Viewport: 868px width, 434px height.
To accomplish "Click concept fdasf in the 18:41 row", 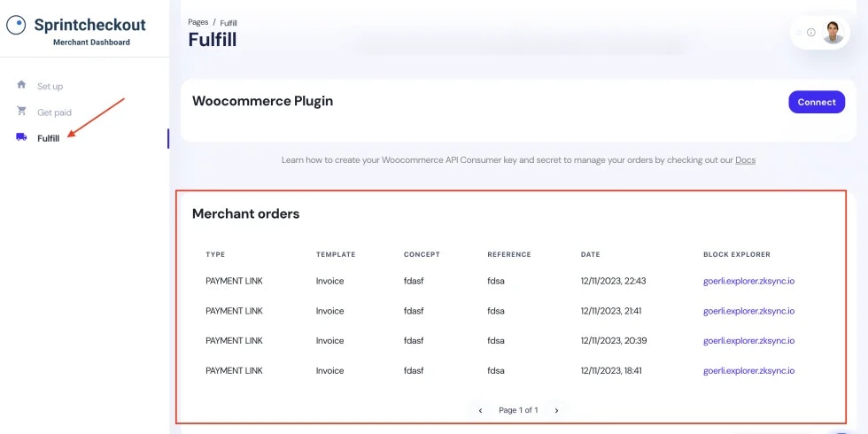I will pos(414,370).
